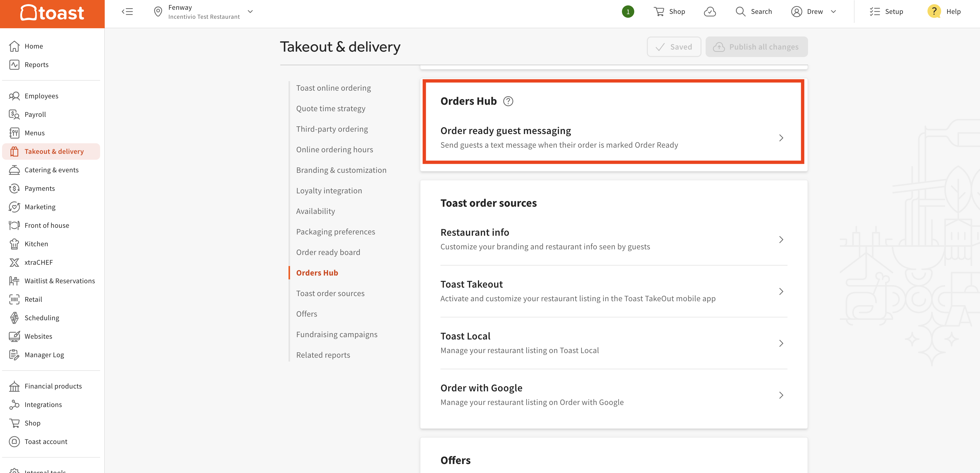Open Home from the sidebar
This screenshot has height=473, width=980.
pos(51,46)
